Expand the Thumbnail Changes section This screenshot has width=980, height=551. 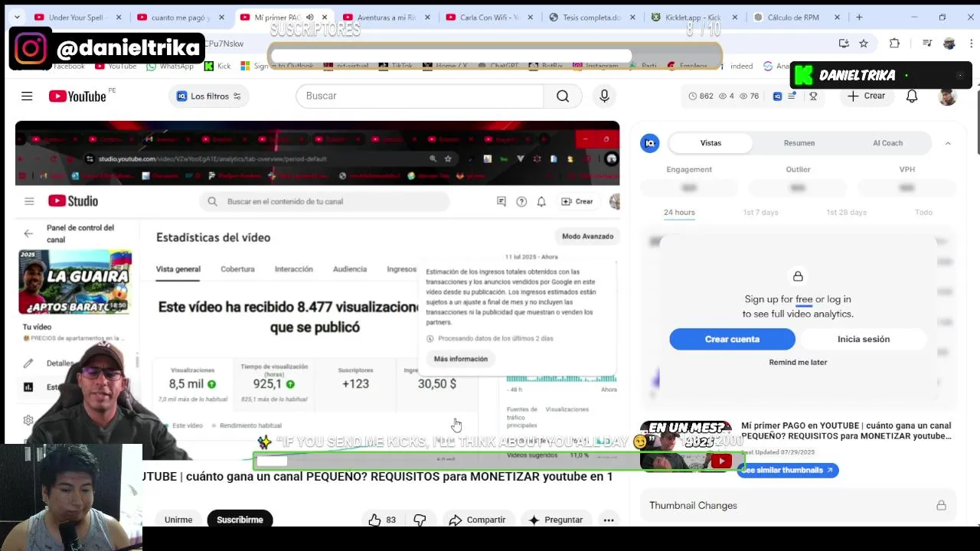(798, 505)
